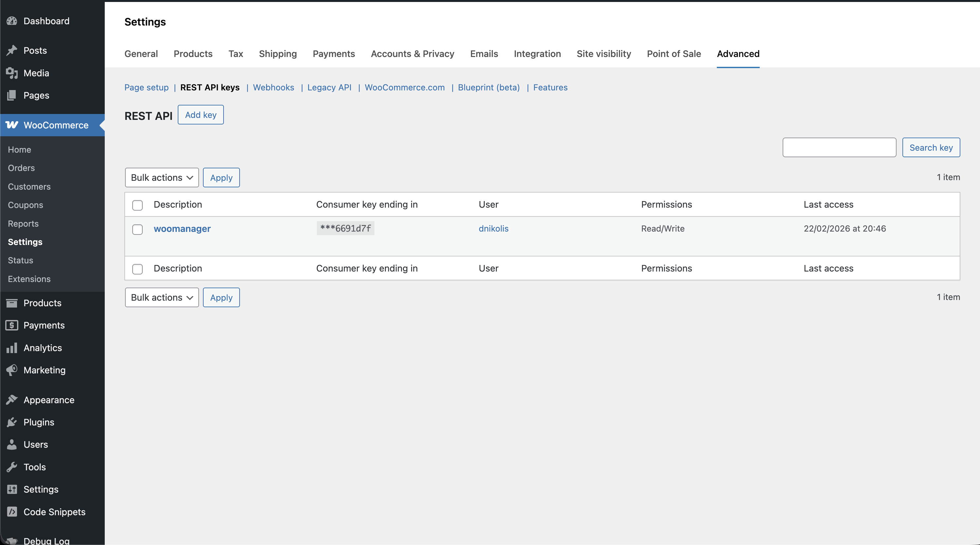
Task: Open the dnikolis user link
Action: point(493,228)
